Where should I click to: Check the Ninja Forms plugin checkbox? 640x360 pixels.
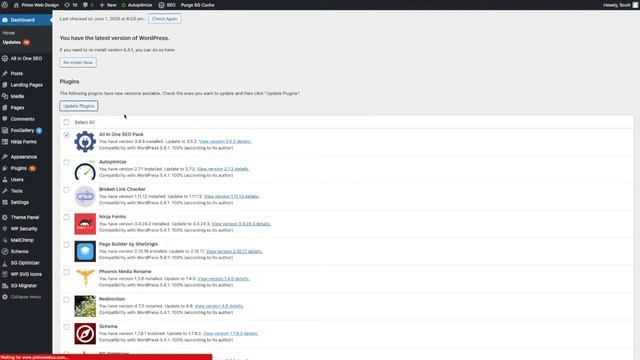pyautogui.click(x=66, y=217)
